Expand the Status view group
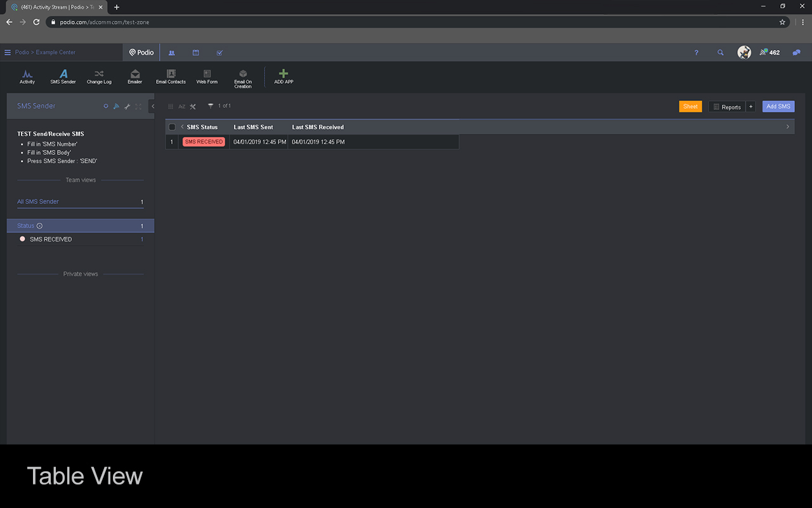Viewport: 812px width, 508px height. pyautogui.click(x=80, y=225)
